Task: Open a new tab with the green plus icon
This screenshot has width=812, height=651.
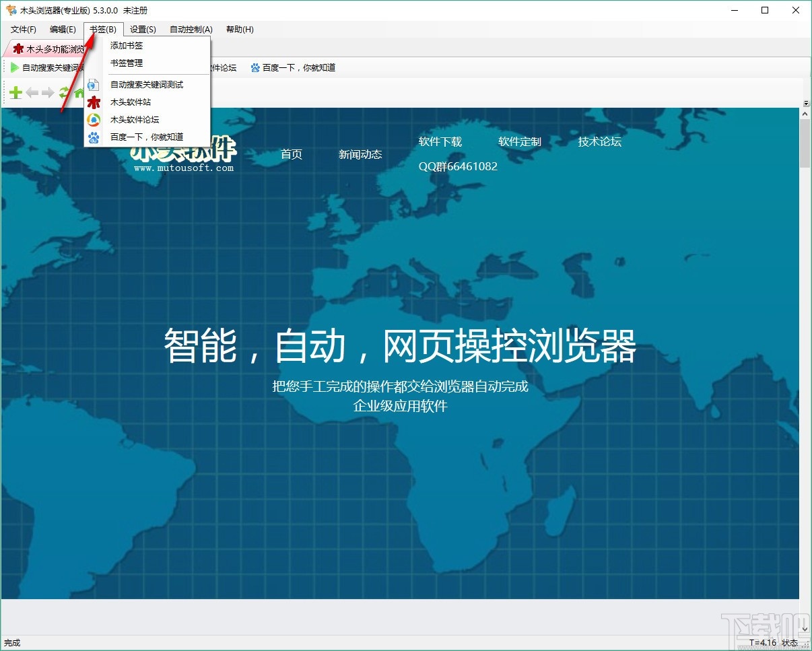Action: [15, 92]
